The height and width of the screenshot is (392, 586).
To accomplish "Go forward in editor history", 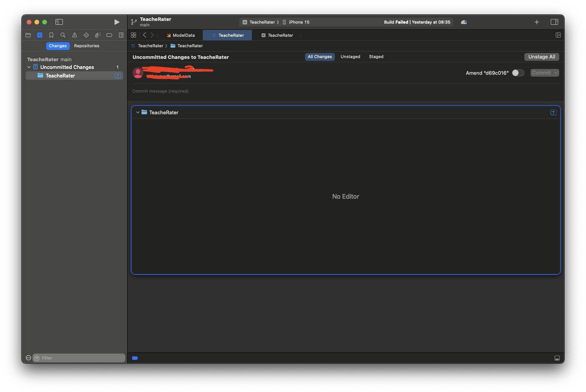I will pyautogui.click(x=152, y=35).
